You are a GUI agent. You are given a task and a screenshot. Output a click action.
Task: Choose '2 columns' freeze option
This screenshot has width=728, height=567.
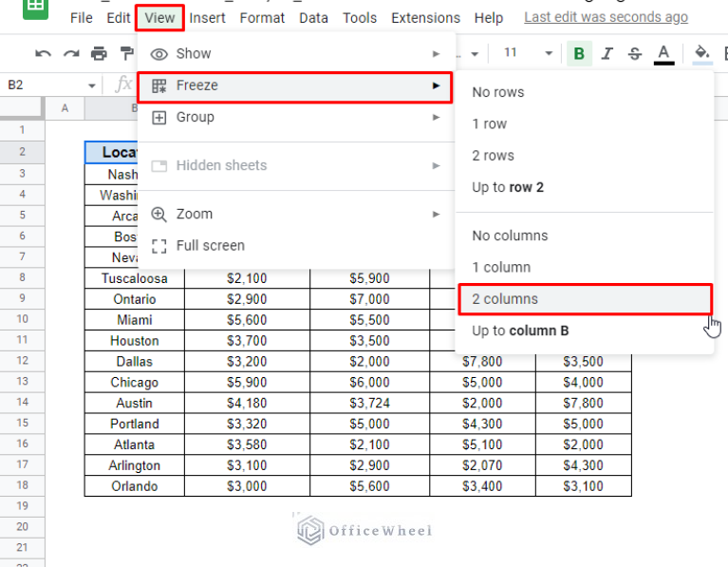click(x=585, y=299)
